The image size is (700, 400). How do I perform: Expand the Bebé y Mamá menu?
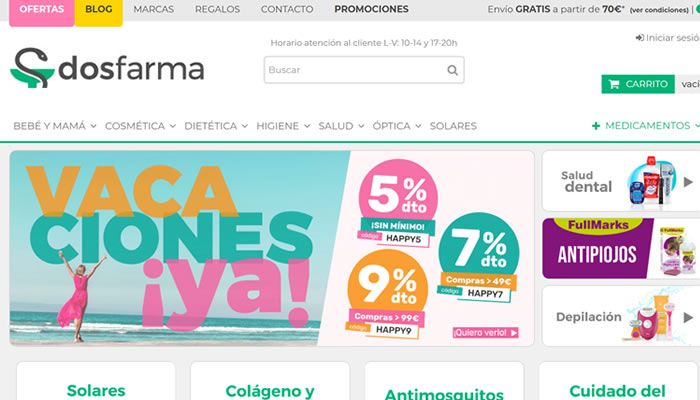55,126
